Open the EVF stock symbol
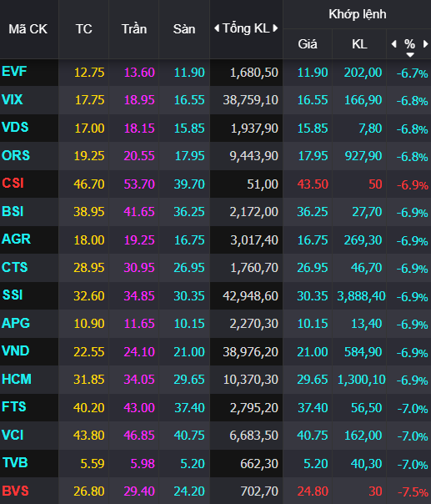431x504 pixels. click(x=14, y=72)
